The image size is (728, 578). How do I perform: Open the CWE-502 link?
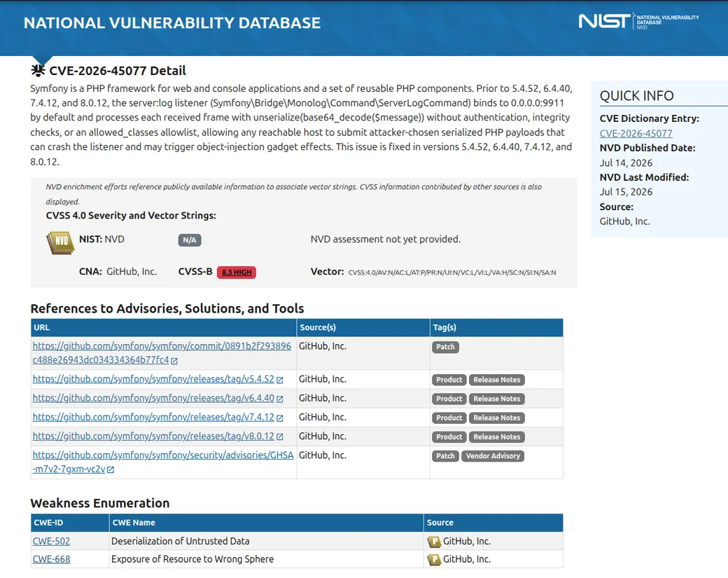[x=51, y=542]
